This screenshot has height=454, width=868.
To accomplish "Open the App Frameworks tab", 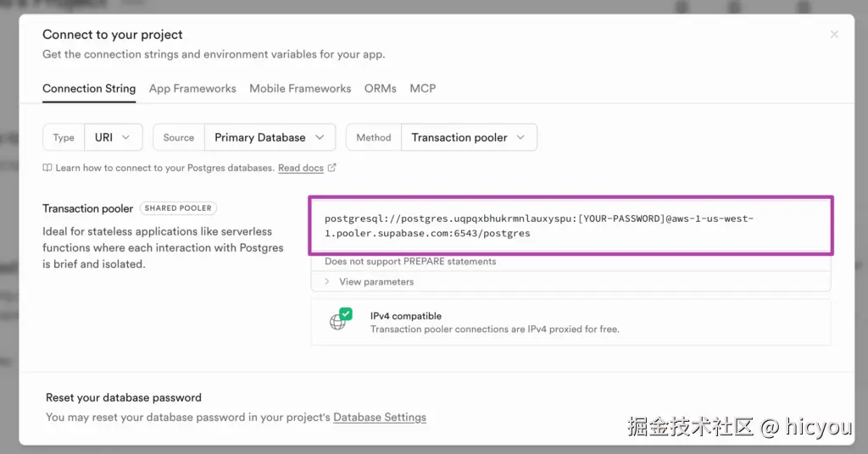I will tap(192, 88).
